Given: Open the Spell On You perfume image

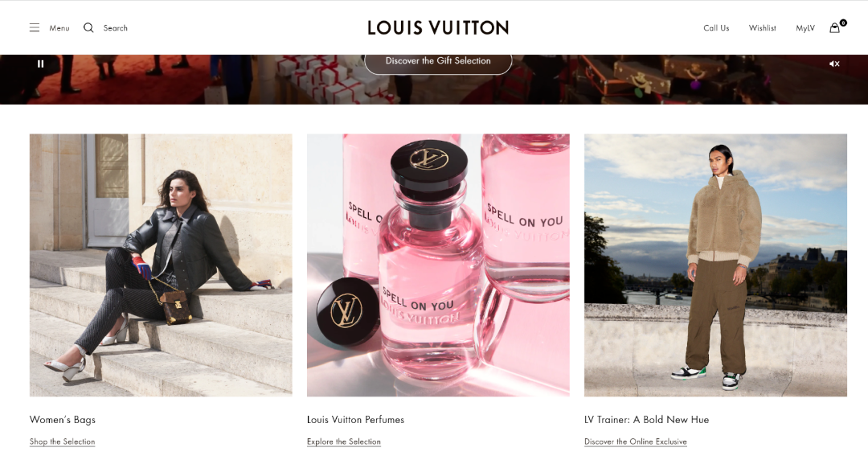Looking at the screenshot, I should (438, 265).
